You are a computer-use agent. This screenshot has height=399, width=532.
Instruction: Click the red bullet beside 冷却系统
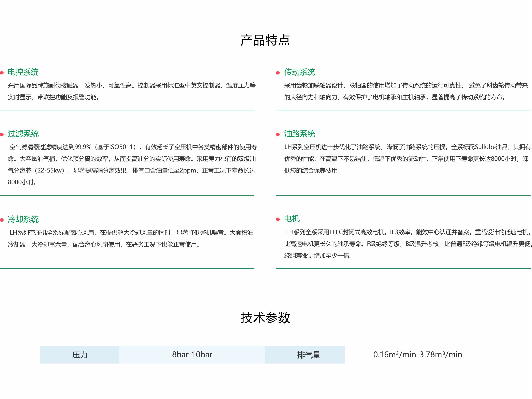click(x=2, y=220)
